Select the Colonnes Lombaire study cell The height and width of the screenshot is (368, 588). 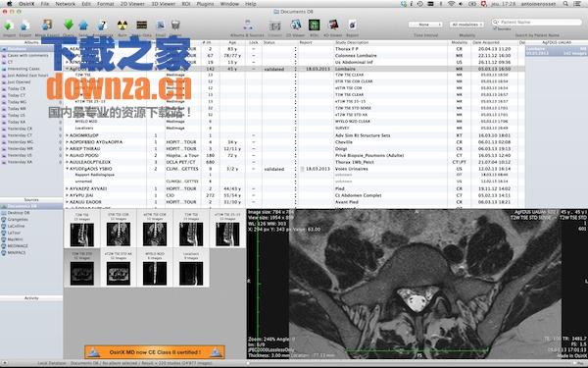(x=391, y=56)
